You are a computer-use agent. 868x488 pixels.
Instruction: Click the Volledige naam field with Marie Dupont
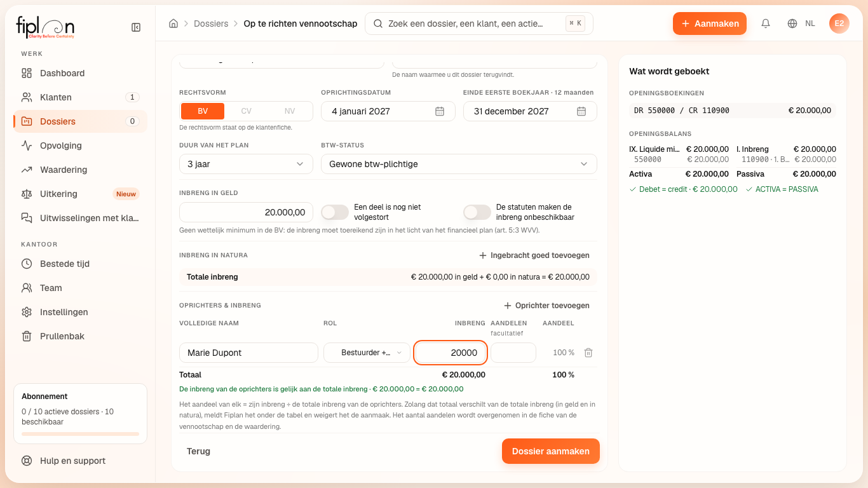point(248,353)
